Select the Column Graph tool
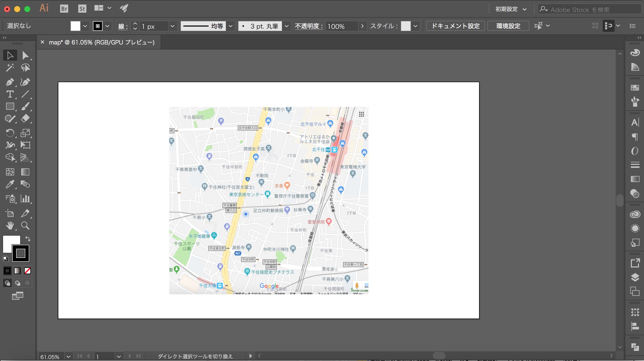This screenshot has height=361, width=644. 25,199
